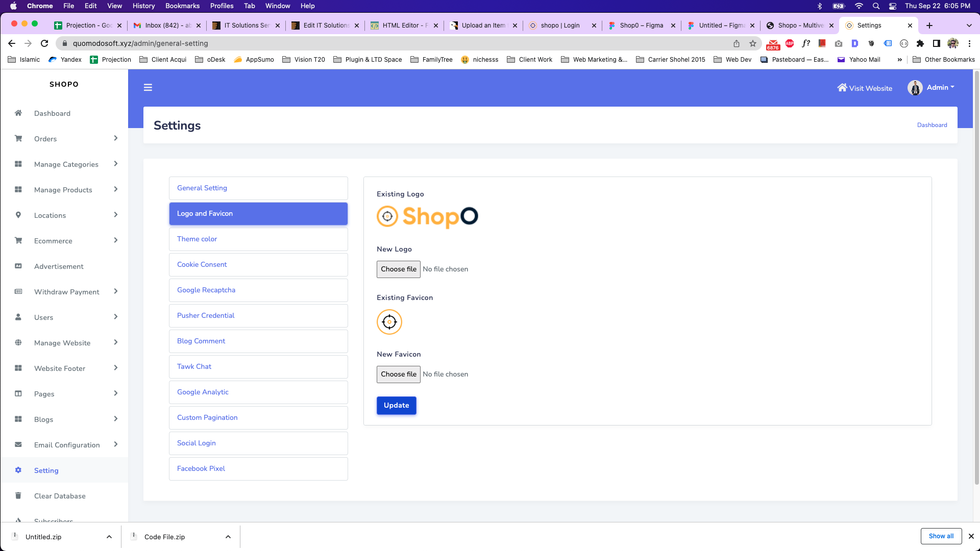Click the Clear Database trash icon
The image size is (980, 551).
click(x=18, y=496)
